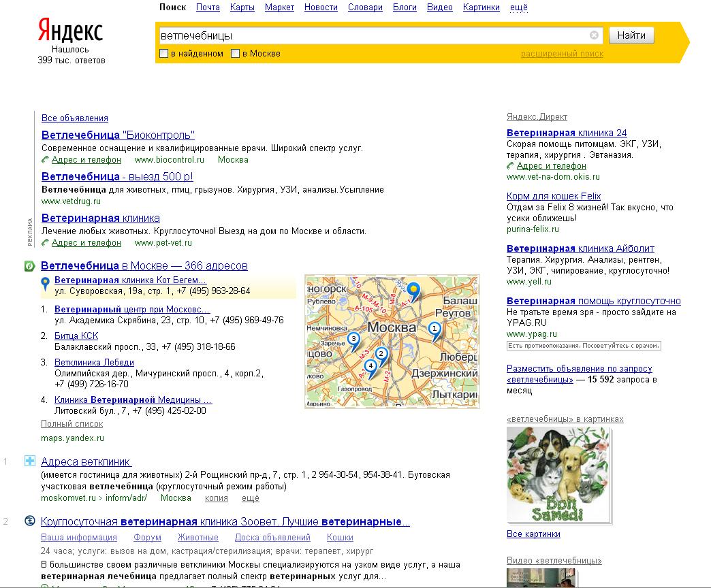The width and height of the screenshot is (711, 588).
Task: Open Адреса ветклиник result
Action: click(86, 461)
